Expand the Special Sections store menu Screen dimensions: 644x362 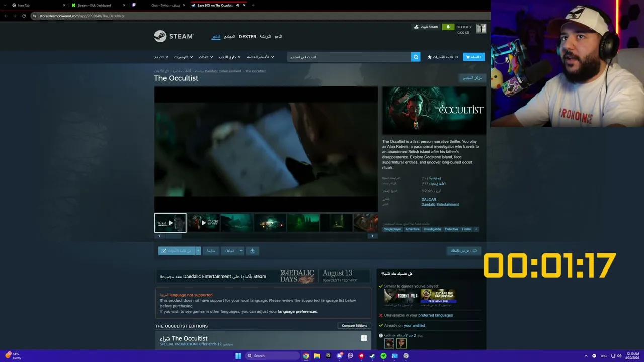pos(260,57)
